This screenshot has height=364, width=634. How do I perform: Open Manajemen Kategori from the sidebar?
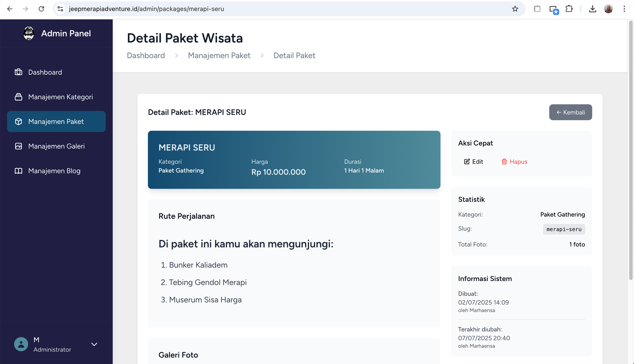[60, 97]
